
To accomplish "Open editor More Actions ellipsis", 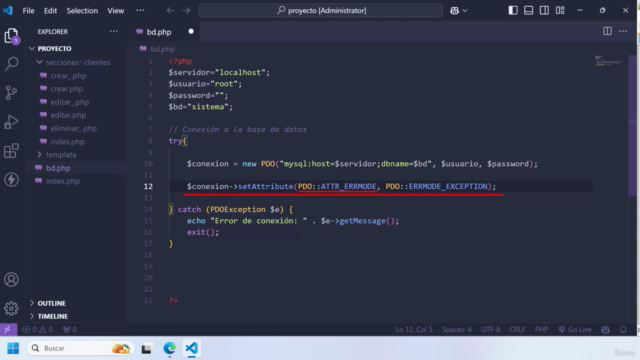I will click(623, 31).
